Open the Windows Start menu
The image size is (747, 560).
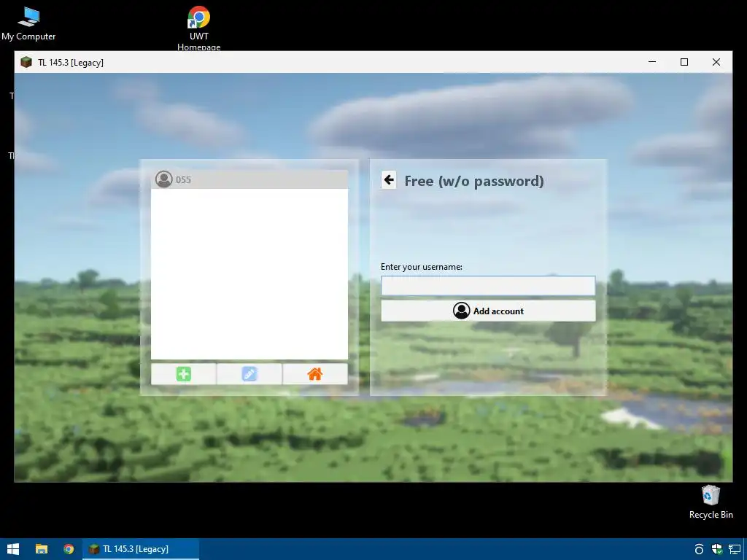click(x=13, y=549)
